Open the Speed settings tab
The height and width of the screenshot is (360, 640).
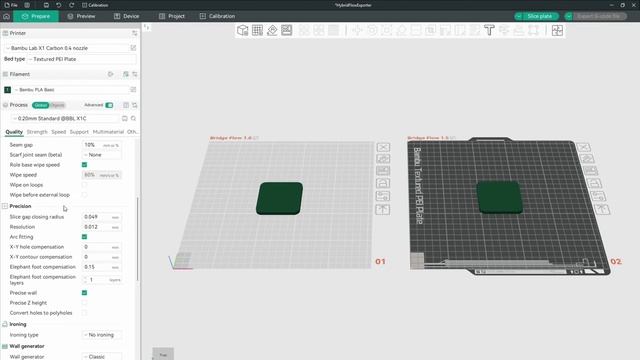pos(58,132)
